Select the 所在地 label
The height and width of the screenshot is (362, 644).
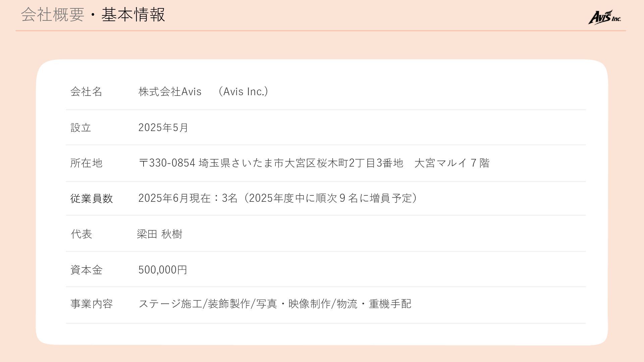coord(86,163)
